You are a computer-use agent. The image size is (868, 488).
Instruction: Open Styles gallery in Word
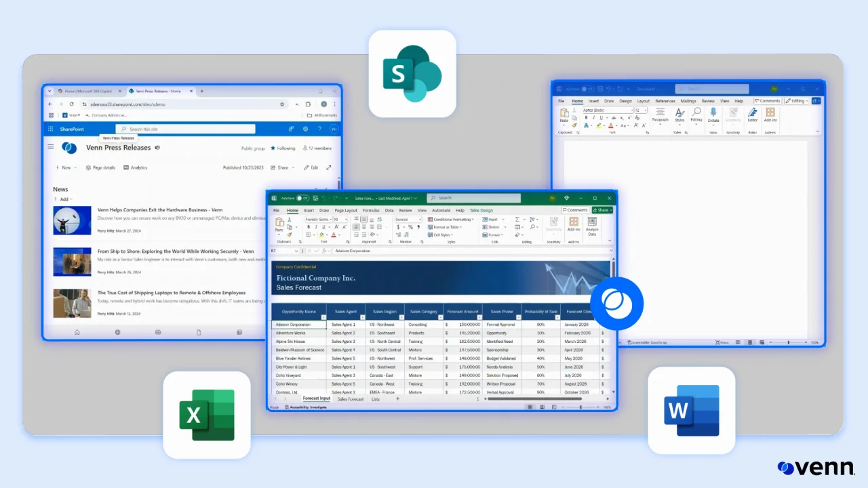[x=679, y=115]
